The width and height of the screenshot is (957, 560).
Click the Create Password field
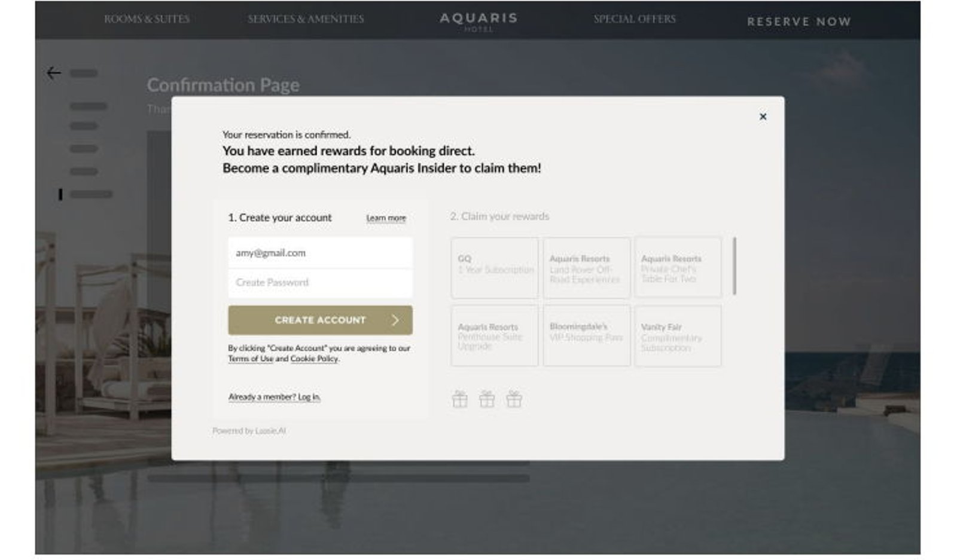tap(320, 283)
